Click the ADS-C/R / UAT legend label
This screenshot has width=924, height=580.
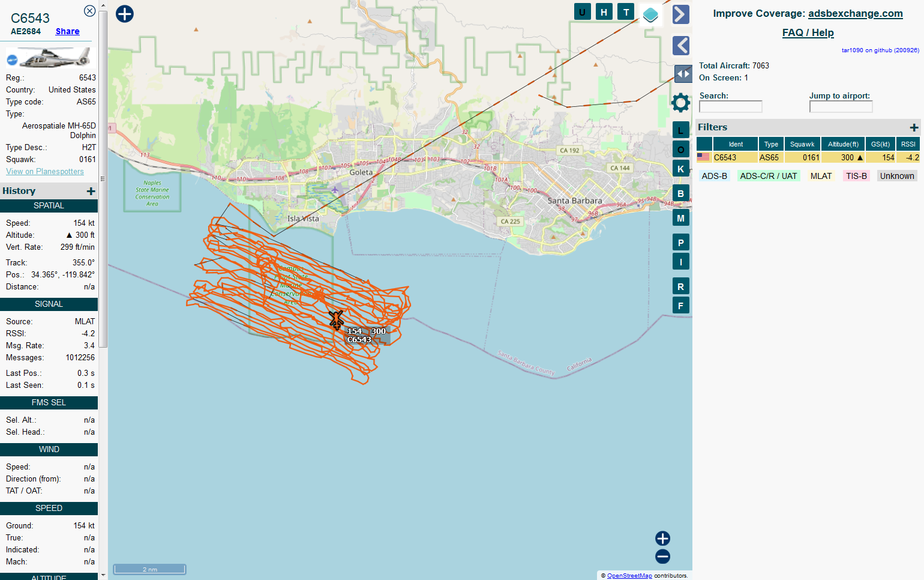click(x=768, y=176)
